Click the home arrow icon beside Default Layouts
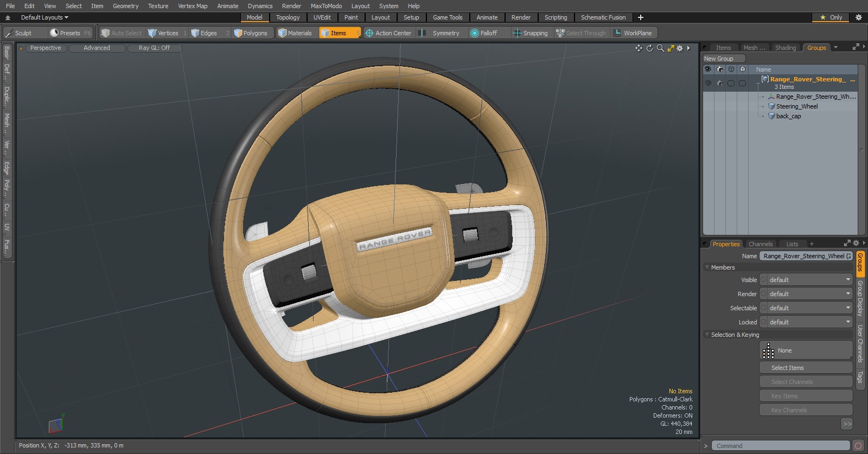The width and height of the screenshot is (868, 454). [x=8, y=17]
